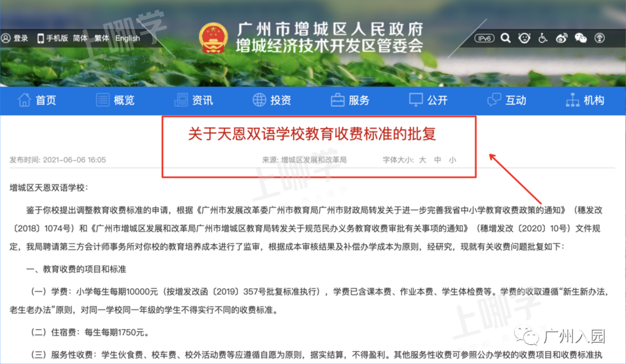Select the 资讯 navigation item
This screenshot has height=364, width=626.
coord(194,100)
